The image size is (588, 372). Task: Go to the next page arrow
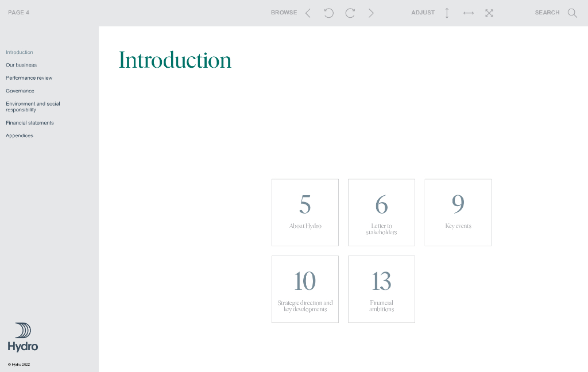[x=371, y=13]
